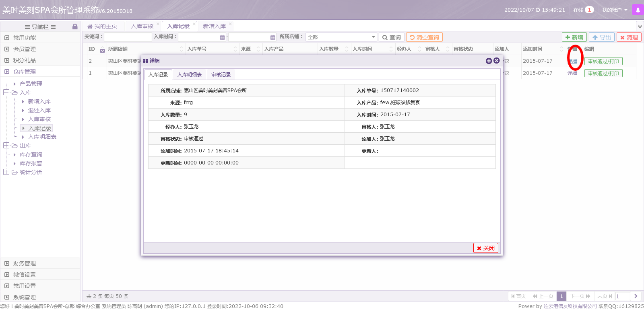Image resolution: width=644 pixels, height=310 pixels.
Task: Close 入库审核 tab with its x icon
Action: (158, 24)
